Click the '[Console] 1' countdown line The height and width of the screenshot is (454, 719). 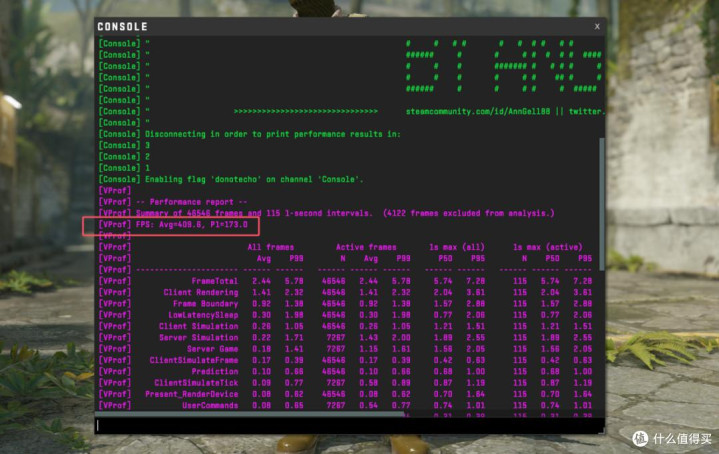(x=124, y=168)
